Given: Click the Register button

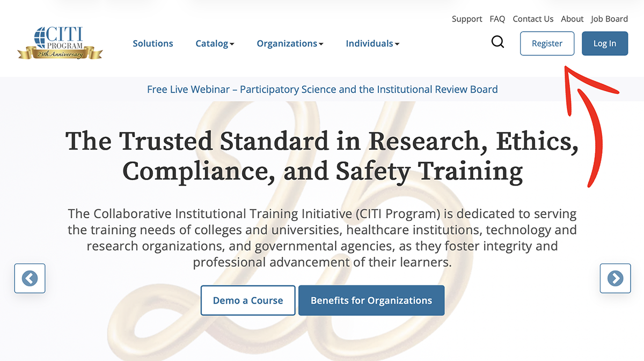Looking at the screenshot, I should coord(547,43).
